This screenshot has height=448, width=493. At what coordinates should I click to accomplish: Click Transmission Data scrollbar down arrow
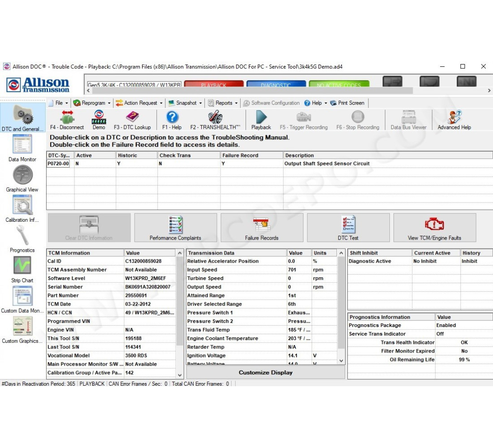click(x=341, y=361)
